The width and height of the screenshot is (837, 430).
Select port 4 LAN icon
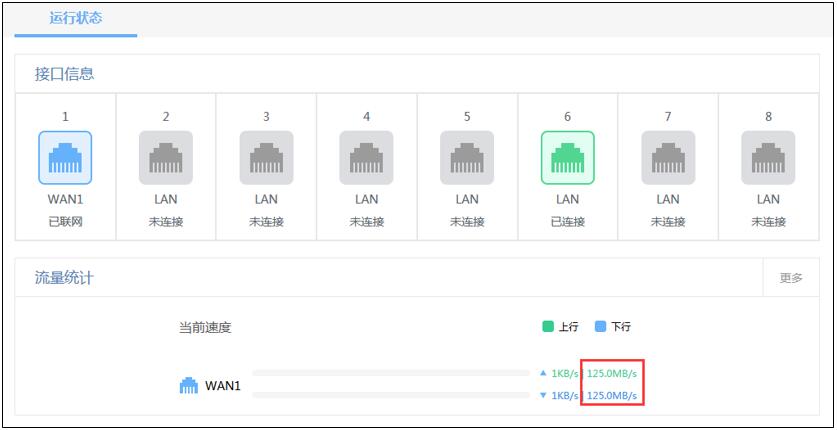(x=367, y=158)
